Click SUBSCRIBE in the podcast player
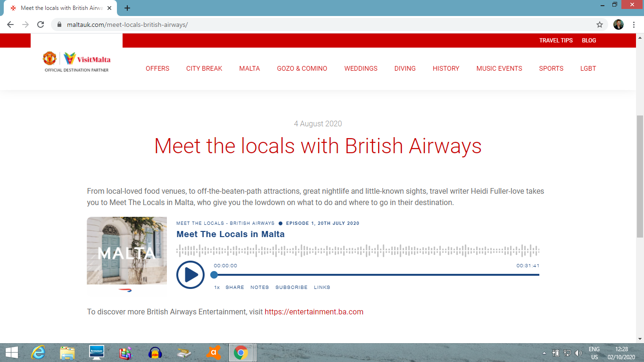 point(291,287)
